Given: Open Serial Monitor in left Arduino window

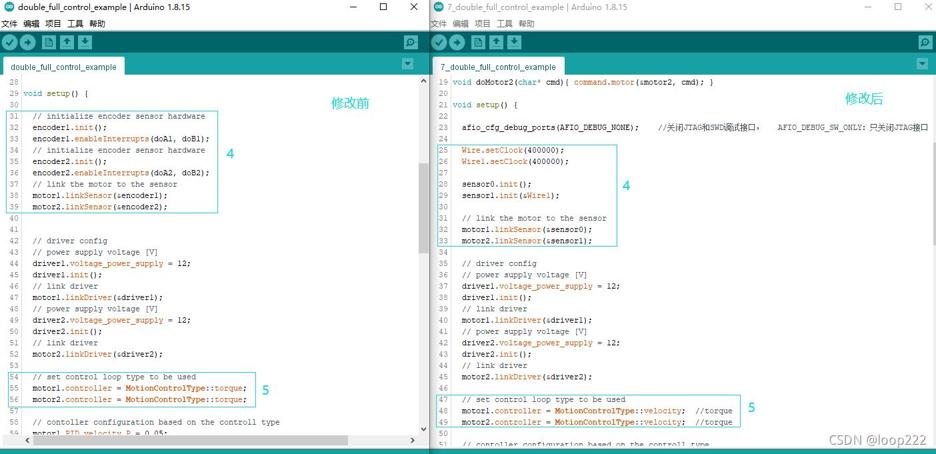Looking at the screenshot, I should [411, 42].
